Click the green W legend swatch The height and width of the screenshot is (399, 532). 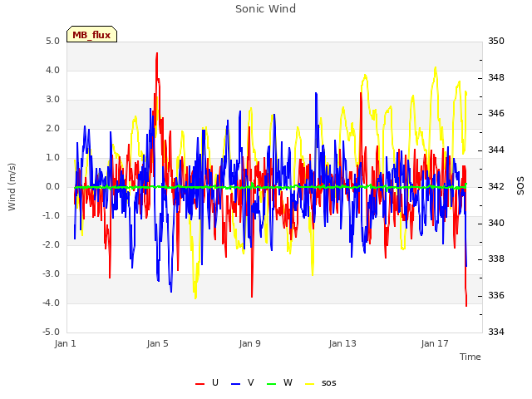(272, 384)
